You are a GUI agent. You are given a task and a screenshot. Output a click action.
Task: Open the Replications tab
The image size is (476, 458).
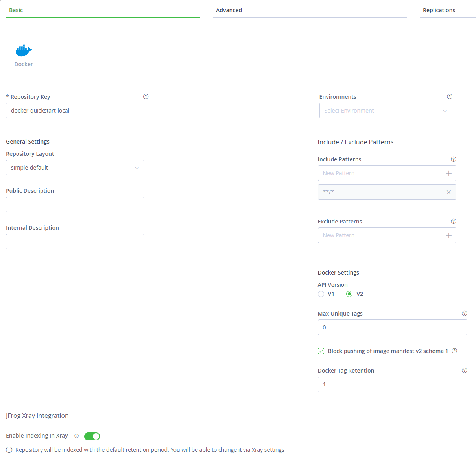click(x=439, y=10)
